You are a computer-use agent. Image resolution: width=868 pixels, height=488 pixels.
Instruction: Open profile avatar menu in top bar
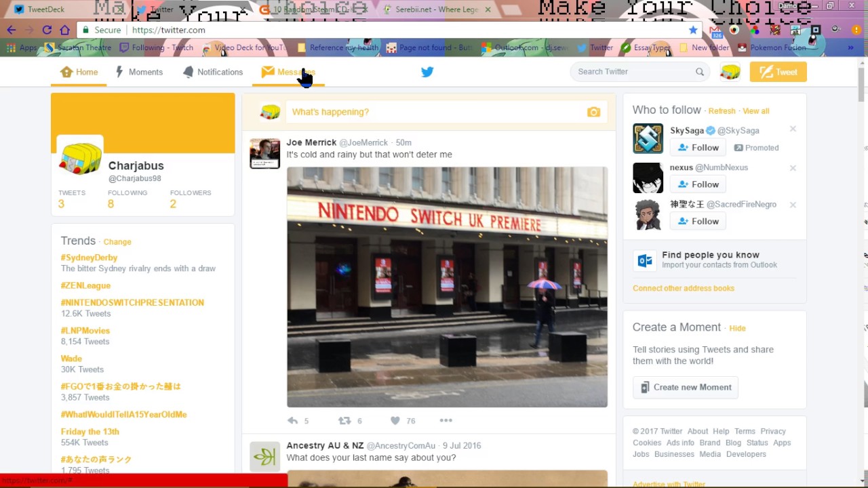pos(730,72)
